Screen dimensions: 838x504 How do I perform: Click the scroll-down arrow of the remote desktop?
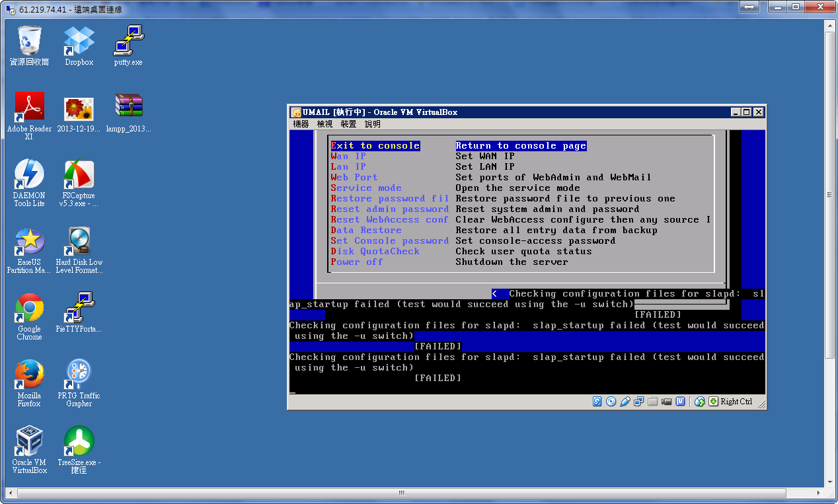click(x=830, y=482)
